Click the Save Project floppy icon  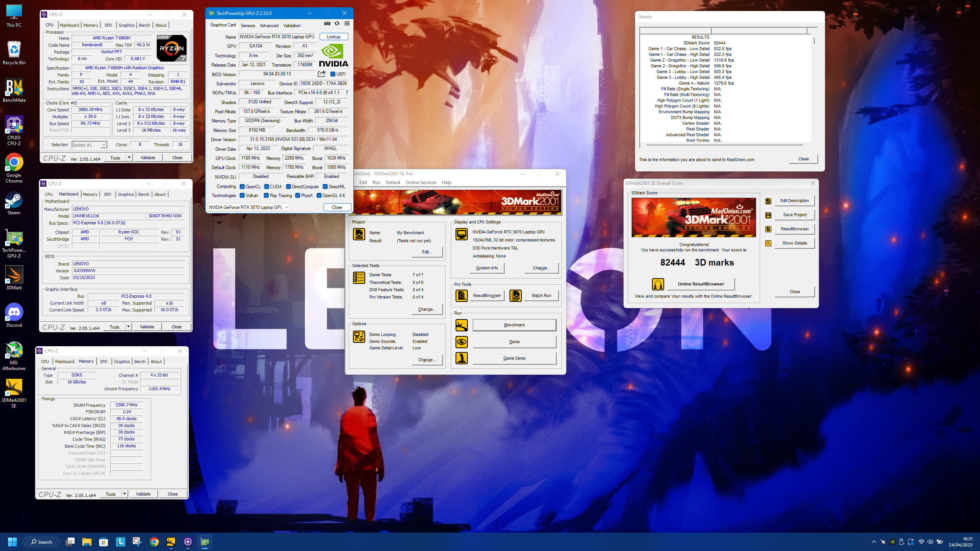[768, 215]
